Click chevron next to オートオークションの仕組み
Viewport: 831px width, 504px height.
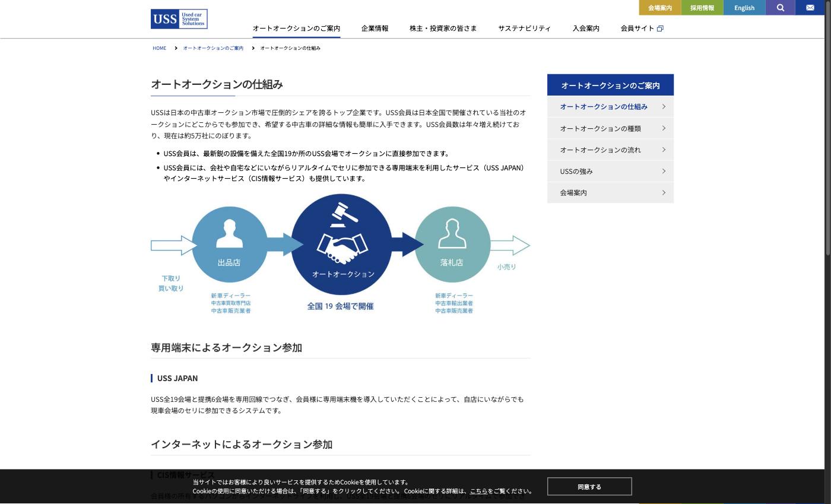click(664, 106)
